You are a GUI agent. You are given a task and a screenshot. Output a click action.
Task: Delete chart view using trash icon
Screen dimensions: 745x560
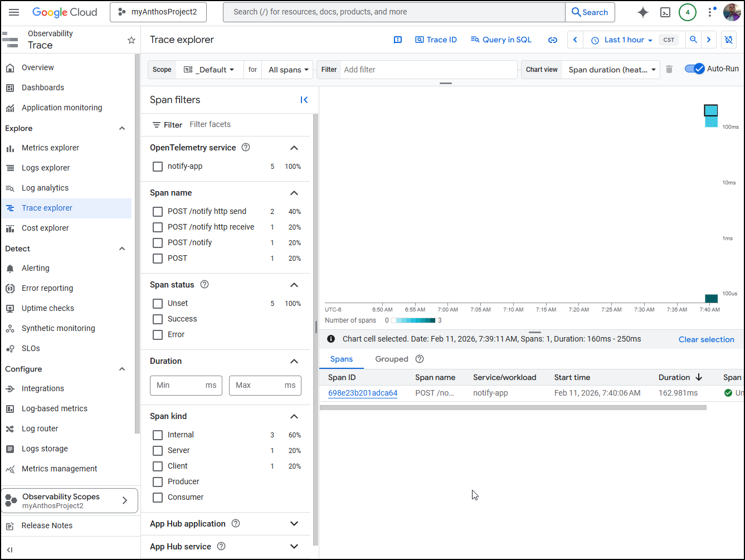[669, 70]
